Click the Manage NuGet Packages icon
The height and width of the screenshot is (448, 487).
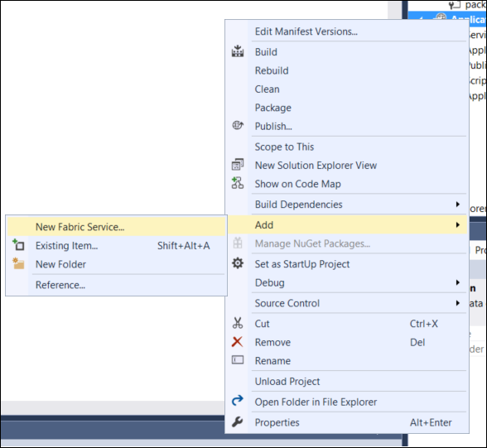pos(238,243)
